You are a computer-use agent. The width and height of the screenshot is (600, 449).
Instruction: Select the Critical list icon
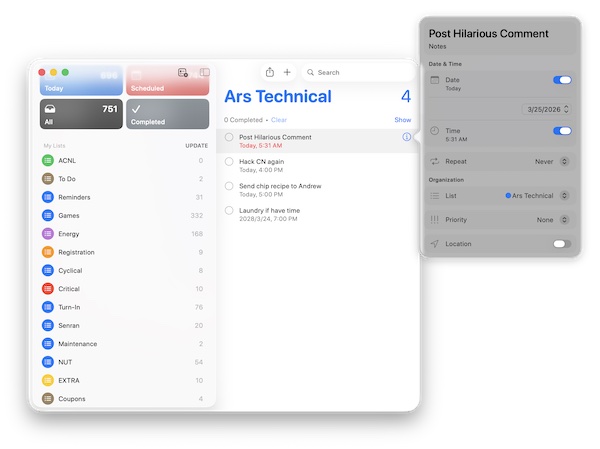tap(48, 288)
